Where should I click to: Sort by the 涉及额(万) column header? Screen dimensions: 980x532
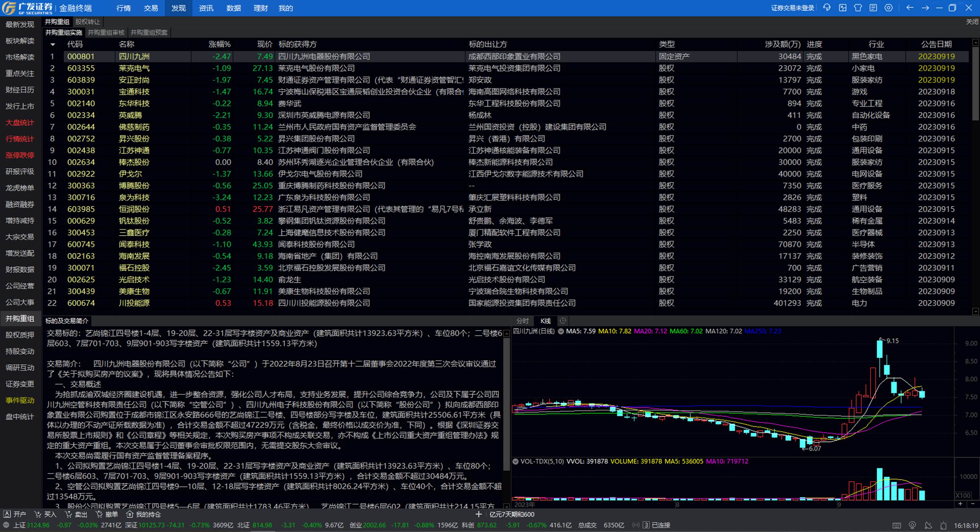click(783, 45)
